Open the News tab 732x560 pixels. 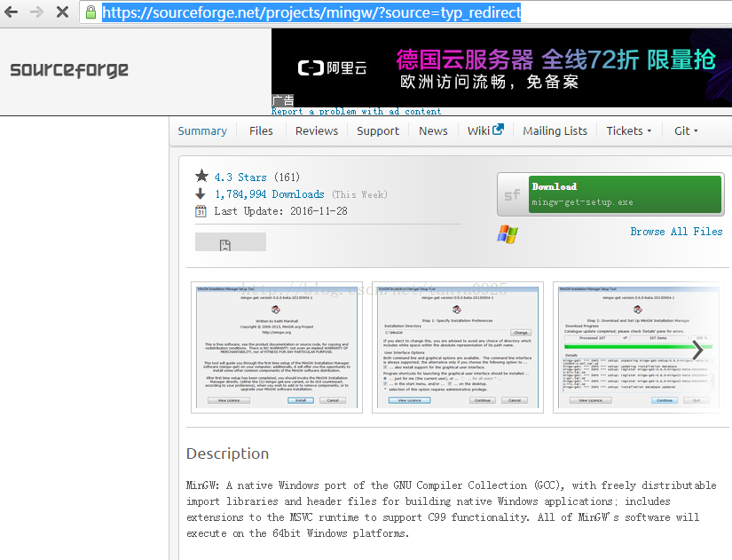click(433, 131)
